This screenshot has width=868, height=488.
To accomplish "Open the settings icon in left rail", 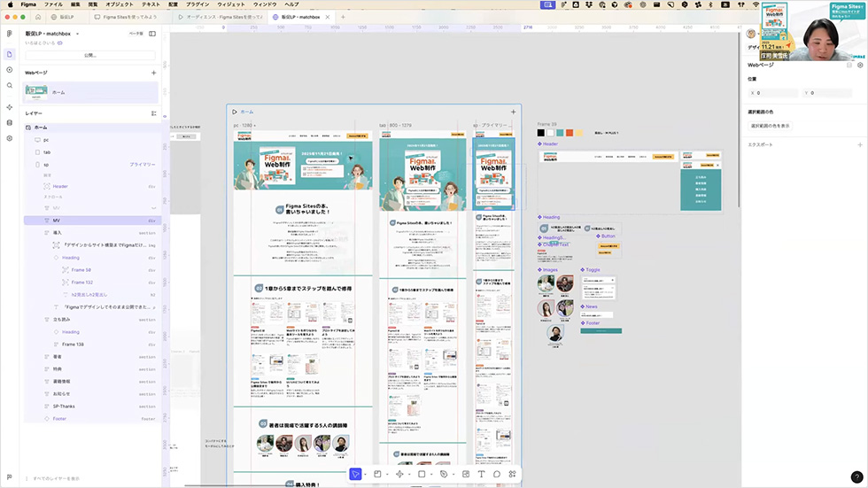I will (10, 138).
